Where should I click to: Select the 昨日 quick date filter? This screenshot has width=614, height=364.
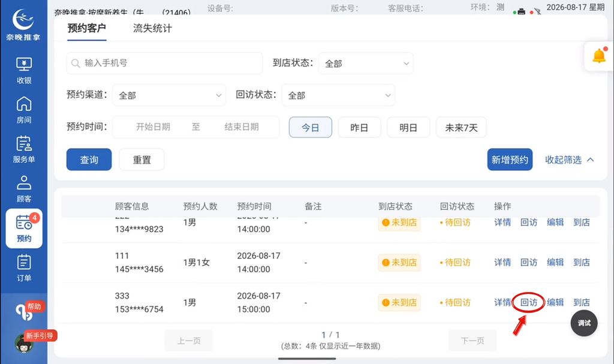pyautogui.click(x=360, y=127)
